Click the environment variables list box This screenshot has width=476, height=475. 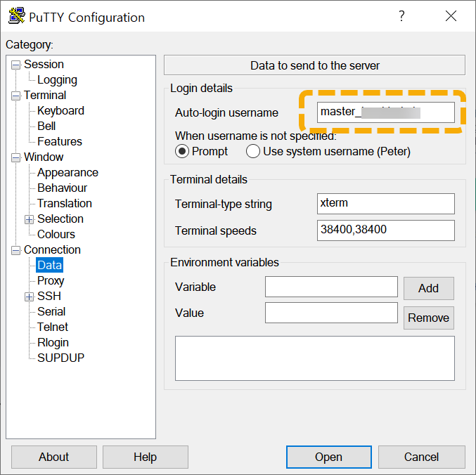click(x=315, y=358)
